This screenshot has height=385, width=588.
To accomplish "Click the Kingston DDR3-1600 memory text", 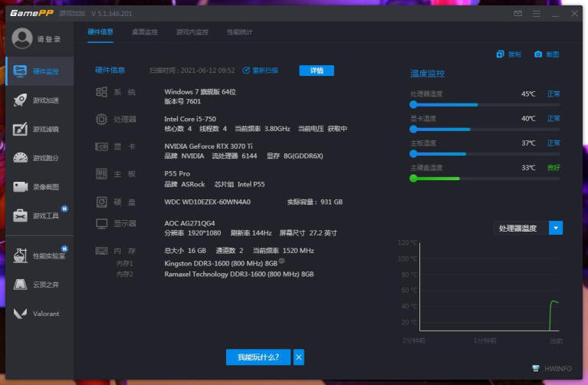I will [x=221, y=263].
